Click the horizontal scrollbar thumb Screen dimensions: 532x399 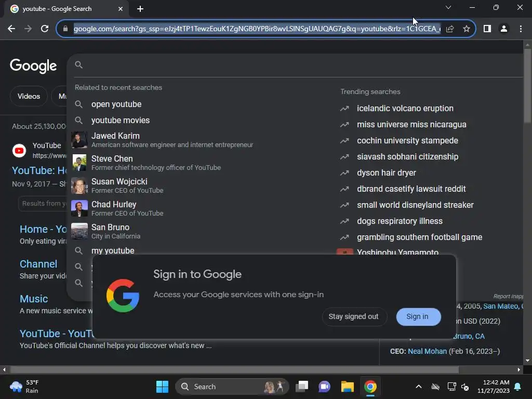click(x=234, y=369)
